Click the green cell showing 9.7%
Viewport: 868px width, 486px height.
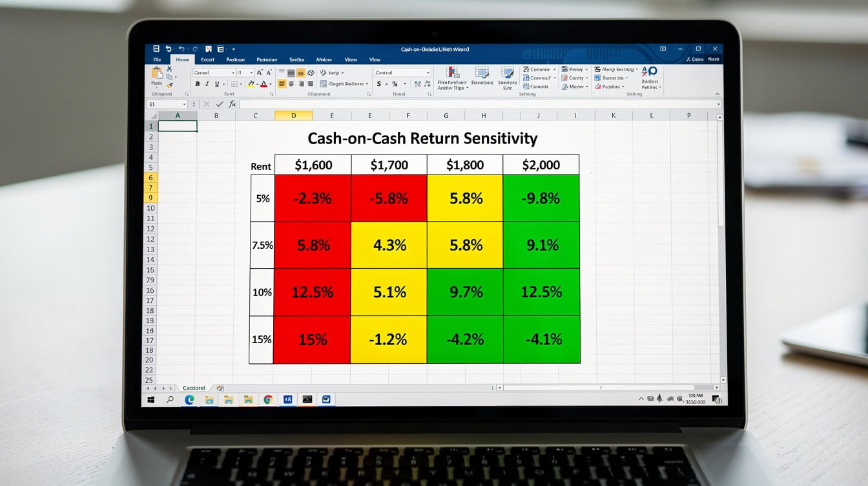pos(465,292)
